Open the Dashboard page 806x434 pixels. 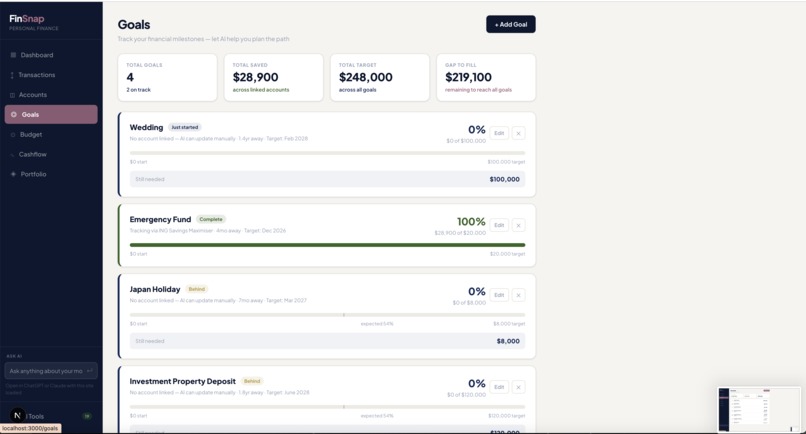point(51,55)
